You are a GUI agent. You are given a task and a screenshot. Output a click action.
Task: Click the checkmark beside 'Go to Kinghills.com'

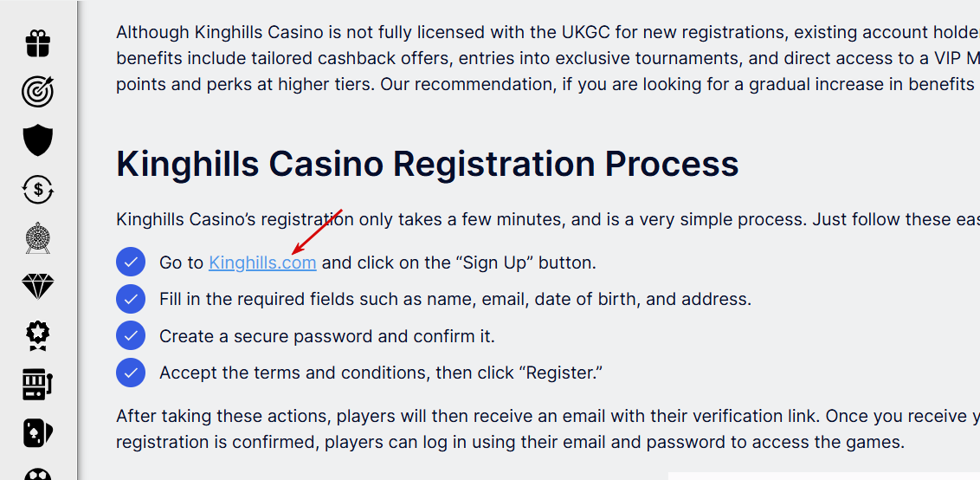click(x=130, y=262)
